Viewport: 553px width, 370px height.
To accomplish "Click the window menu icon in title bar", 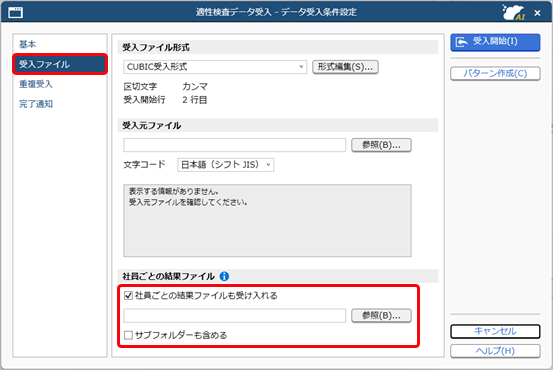I will (16, 13).
